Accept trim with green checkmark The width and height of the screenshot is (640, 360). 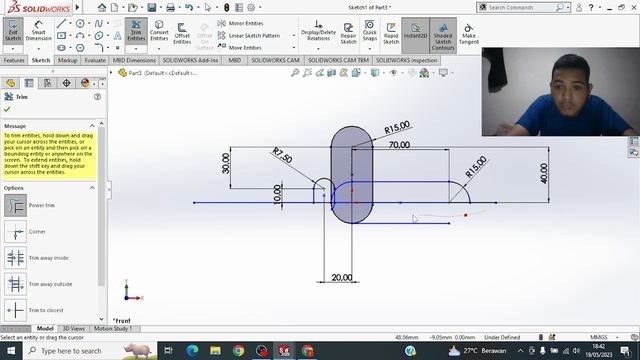pyautogui.click(x=7, y=109)
